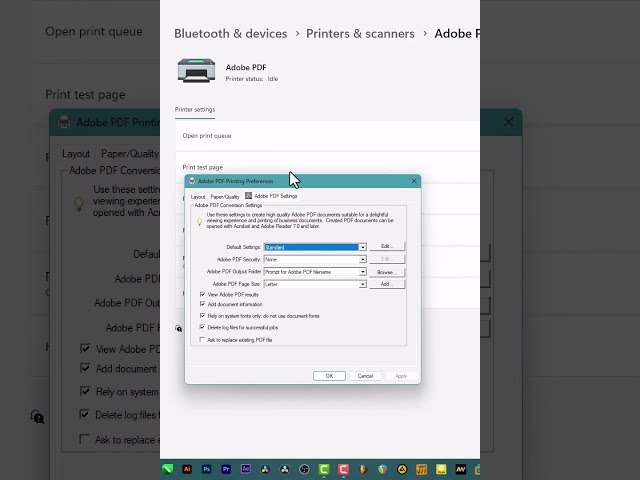Click the Adobe PDF Page Size: label

237,284
